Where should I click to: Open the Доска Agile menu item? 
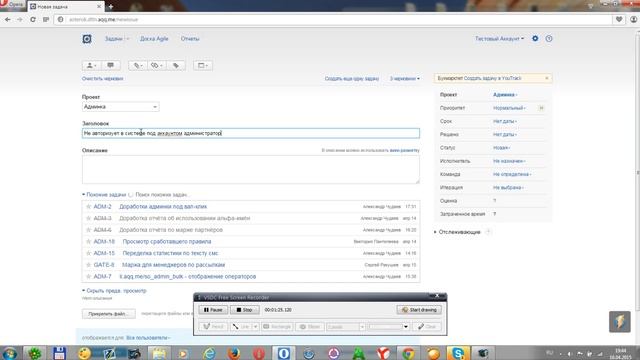(x=154, y=39)
